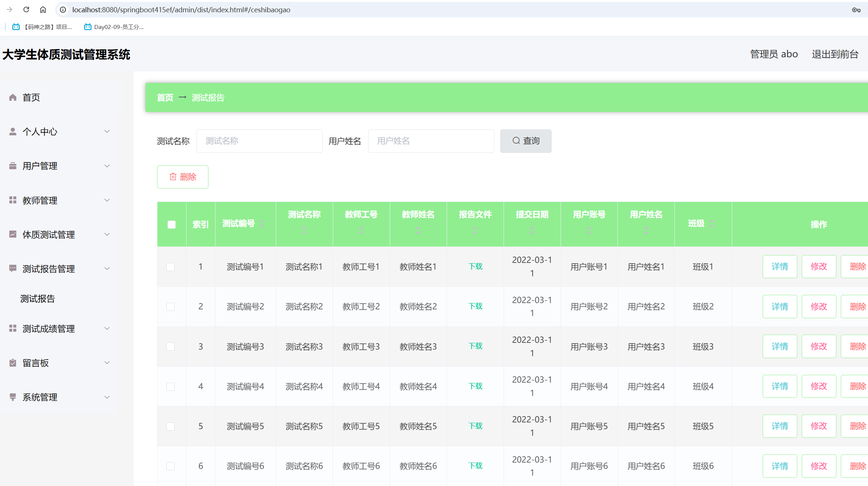
Task: Expand the 体质测试管理 menu chevron
Action: tap(107, 234)
